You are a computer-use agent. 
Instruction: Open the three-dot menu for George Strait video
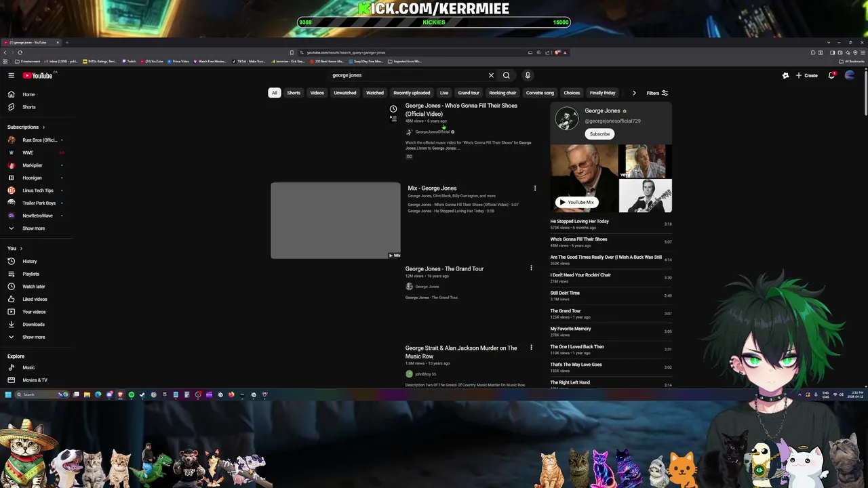tap(531, 348)
